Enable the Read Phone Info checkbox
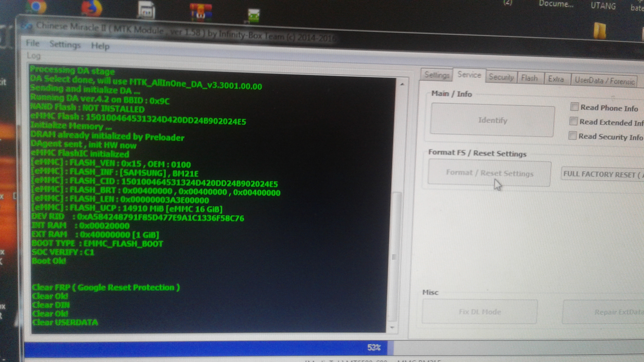 (574, 107)
